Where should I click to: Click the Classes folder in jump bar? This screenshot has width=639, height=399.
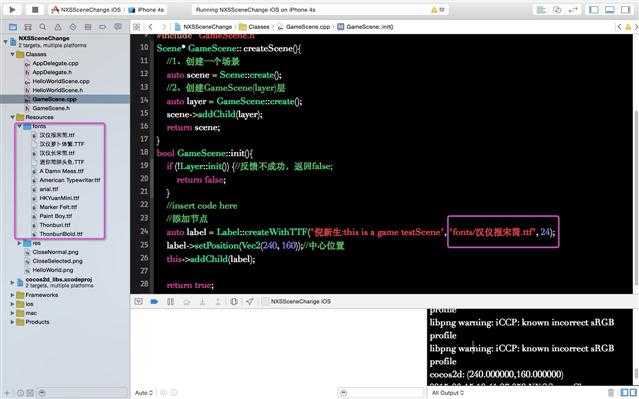[254, 27]
